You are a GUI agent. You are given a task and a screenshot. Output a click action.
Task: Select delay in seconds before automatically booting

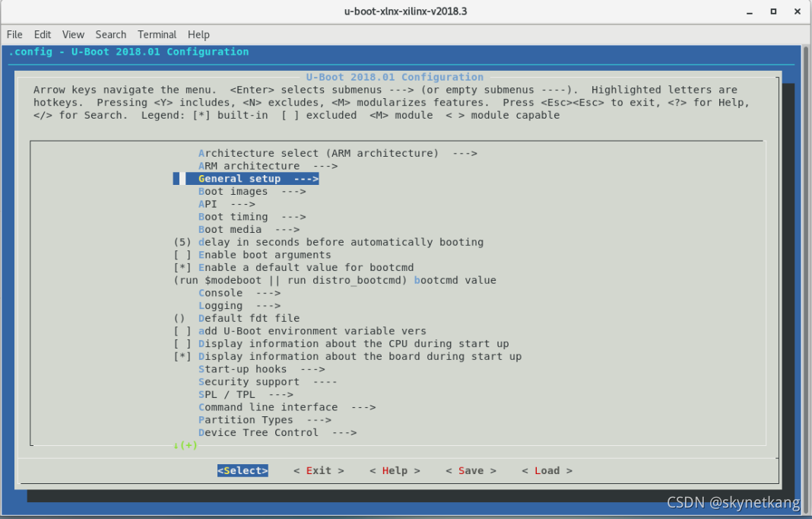328,242
